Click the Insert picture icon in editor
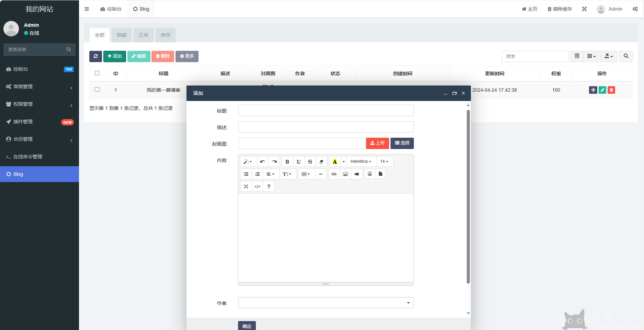This screenshot has width=644, height=330. tap(345, 174)
